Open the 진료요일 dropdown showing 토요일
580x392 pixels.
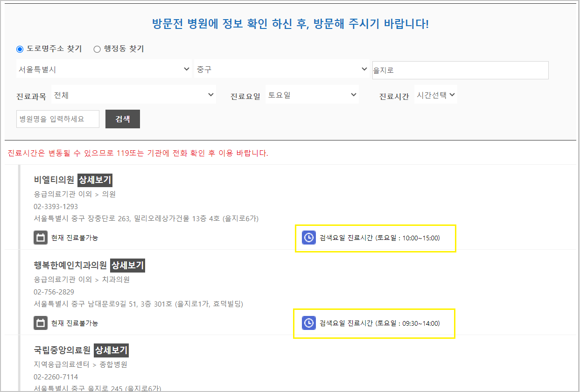[x=312, y=94]
